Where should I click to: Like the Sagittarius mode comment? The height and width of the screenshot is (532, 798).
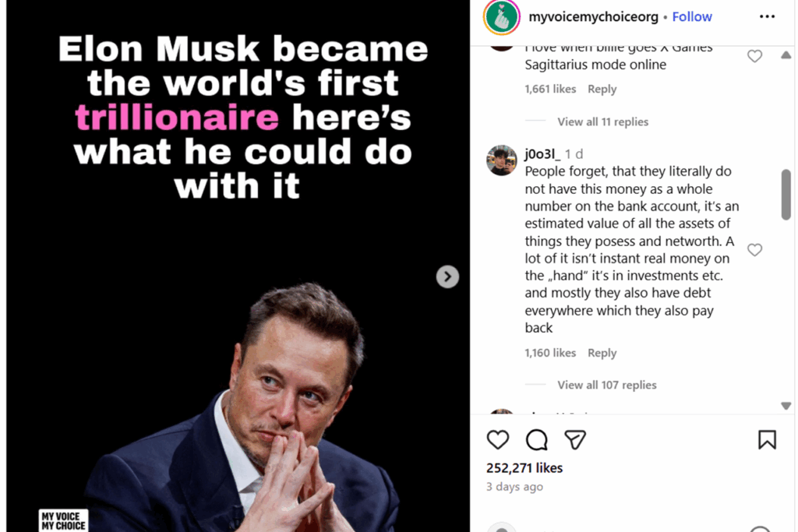pyautogui.click(x=754, y=56)
